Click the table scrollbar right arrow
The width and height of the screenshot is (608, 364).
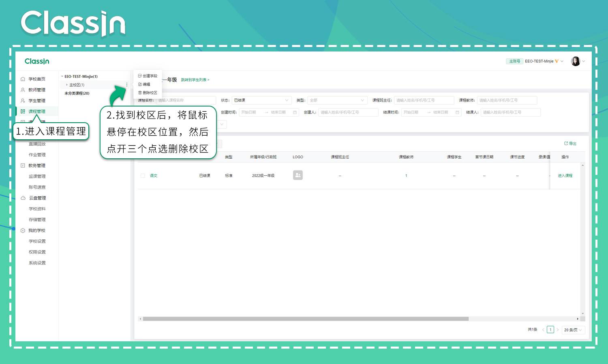coord(578,319)
